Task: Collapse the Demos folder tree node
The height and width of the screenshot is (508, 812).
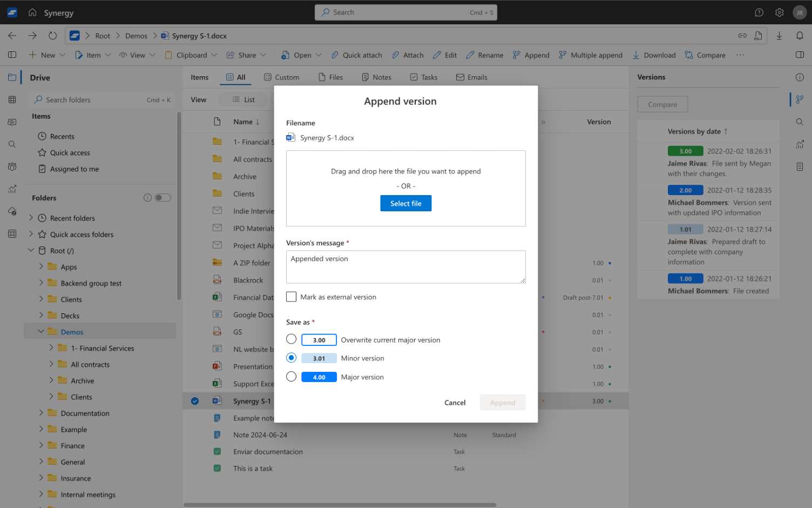Action: coord(41,332)
